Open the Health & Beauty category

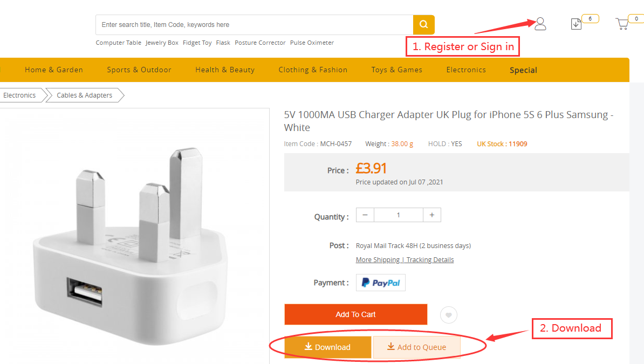(x=225, y=70)
